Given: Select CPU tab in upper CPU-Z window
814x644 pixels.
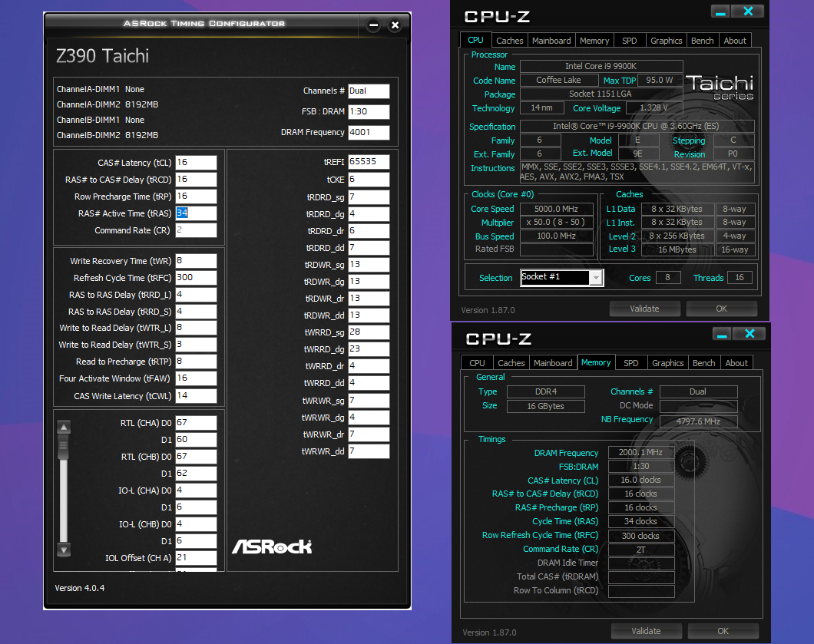Looking at the screenshot, I should coord(475,40).
